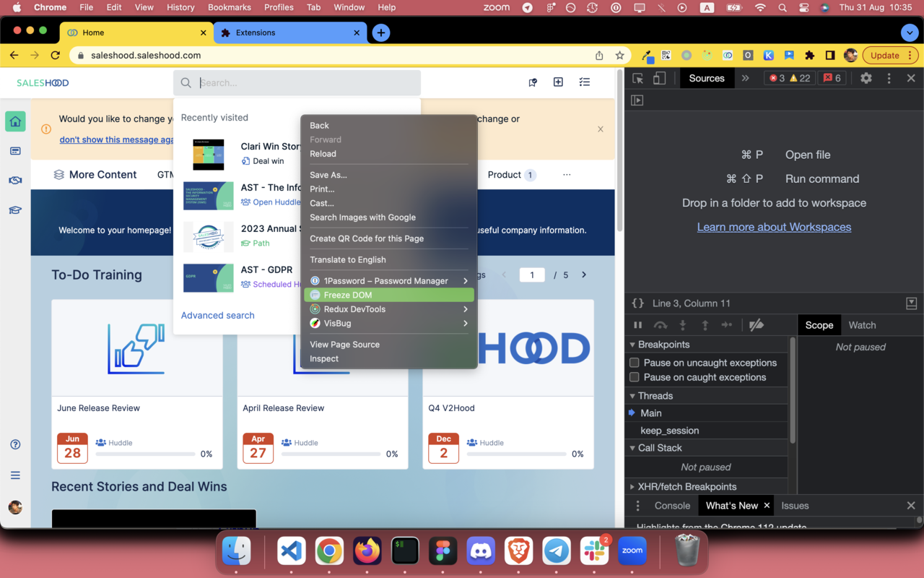This screenshot has height=578, width=924.
Task: Click the Advanced search link
Action: (x=218, y=315)
